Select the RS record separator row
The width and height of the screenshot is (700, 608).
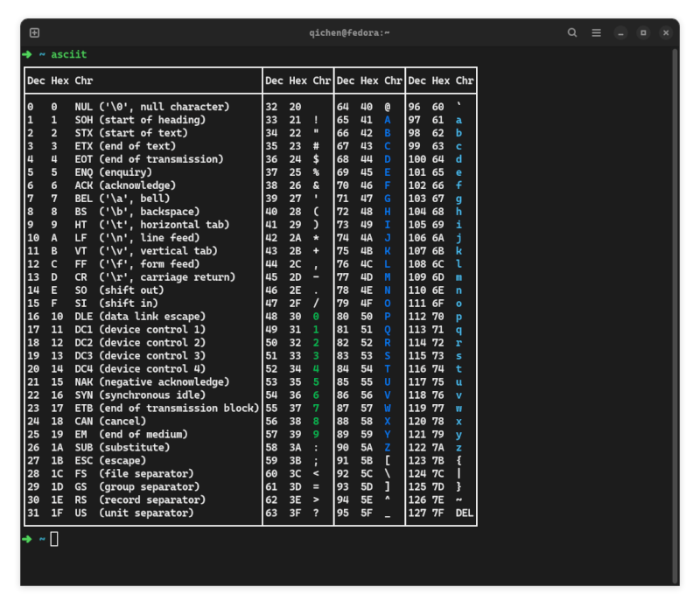(116, 500)
